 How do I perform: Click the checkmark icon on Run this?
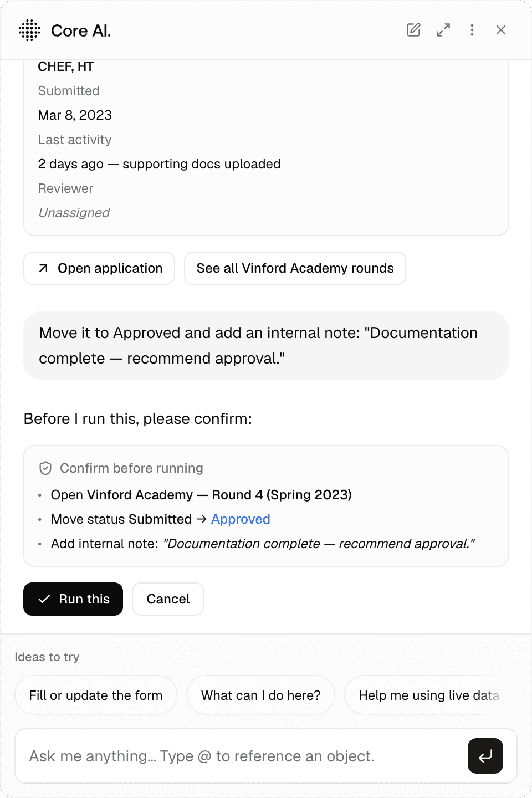44,599
